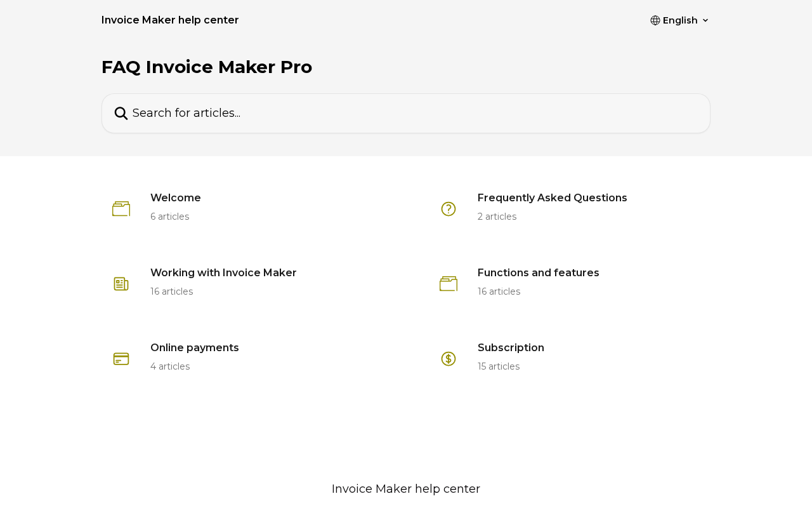Focus the Search for articles field
812x508 pixels.
[406, 113]
